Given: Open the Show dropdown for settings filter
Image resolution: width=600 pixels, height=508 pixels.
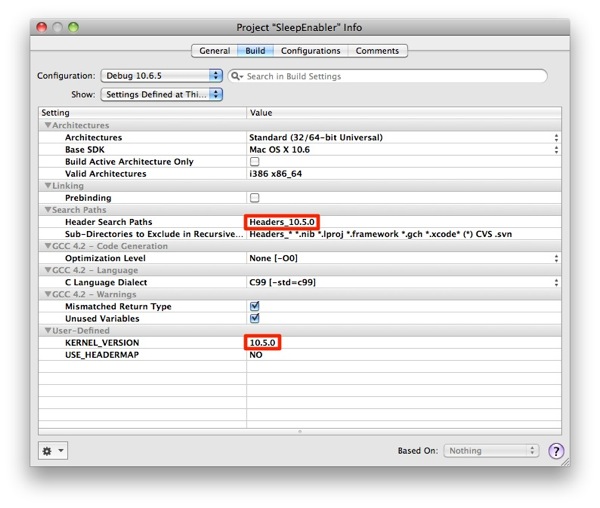Looking at the screenshot, I should pos(161,94).
